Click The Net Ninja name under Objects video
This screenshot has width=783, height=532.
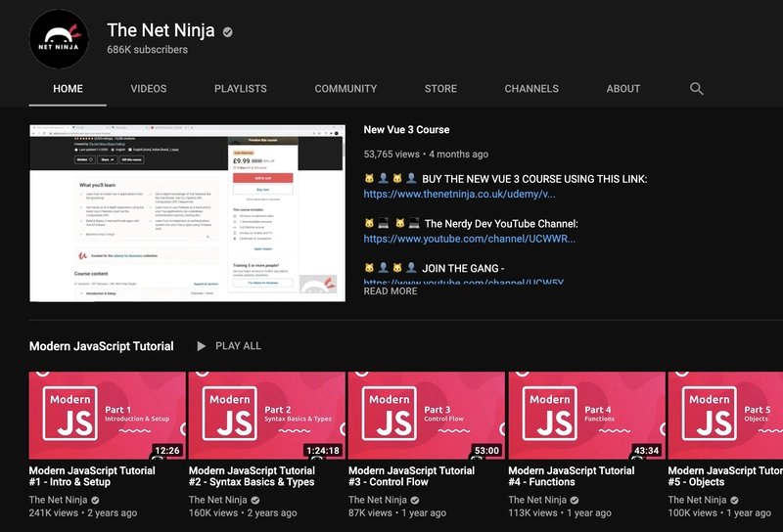coord(697,500)
